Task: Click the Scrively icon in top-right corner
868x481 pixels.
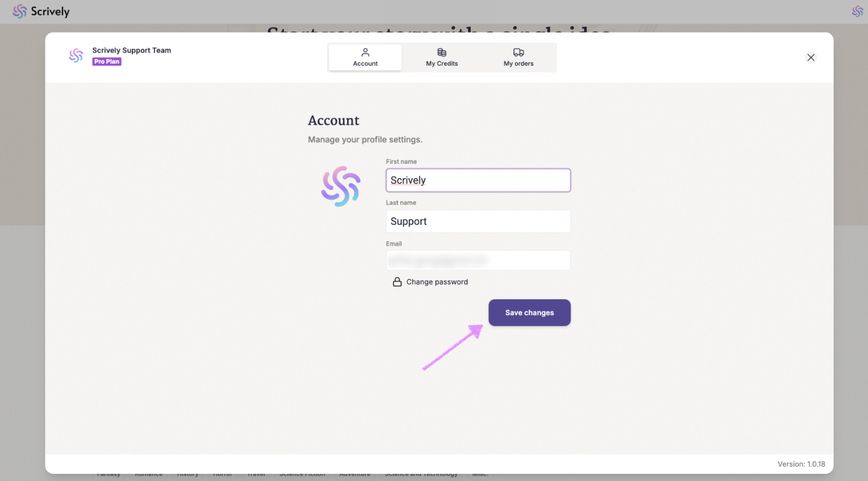Action: (857, 11)
